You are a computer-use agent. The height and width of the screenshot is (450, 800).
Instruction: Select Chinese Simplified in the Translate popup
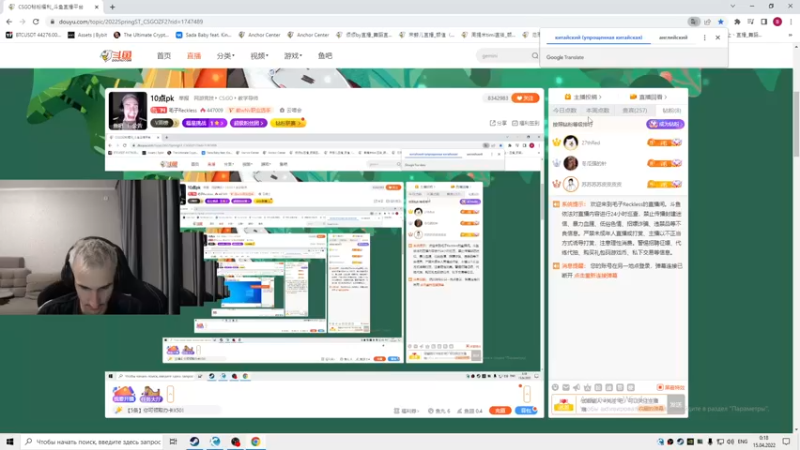pos(598,38)
